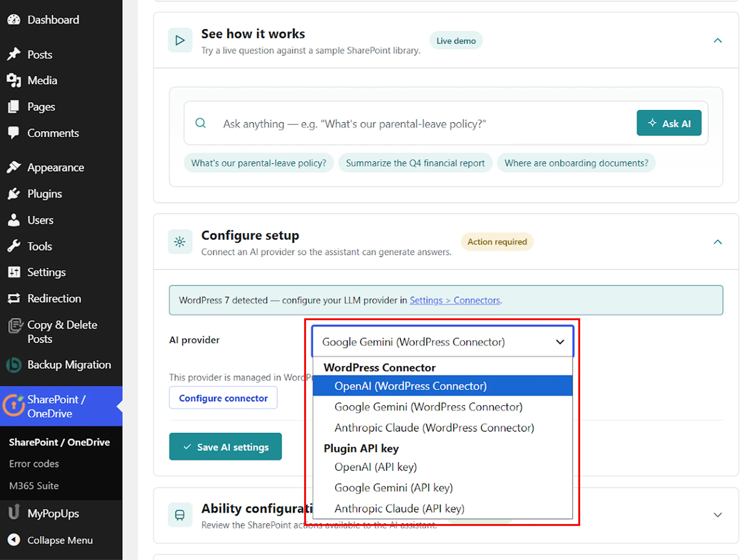The height and width of the screenshot is (560, 751).
Task: Click the MyPopUps logo icon
Action: (14, 512)
